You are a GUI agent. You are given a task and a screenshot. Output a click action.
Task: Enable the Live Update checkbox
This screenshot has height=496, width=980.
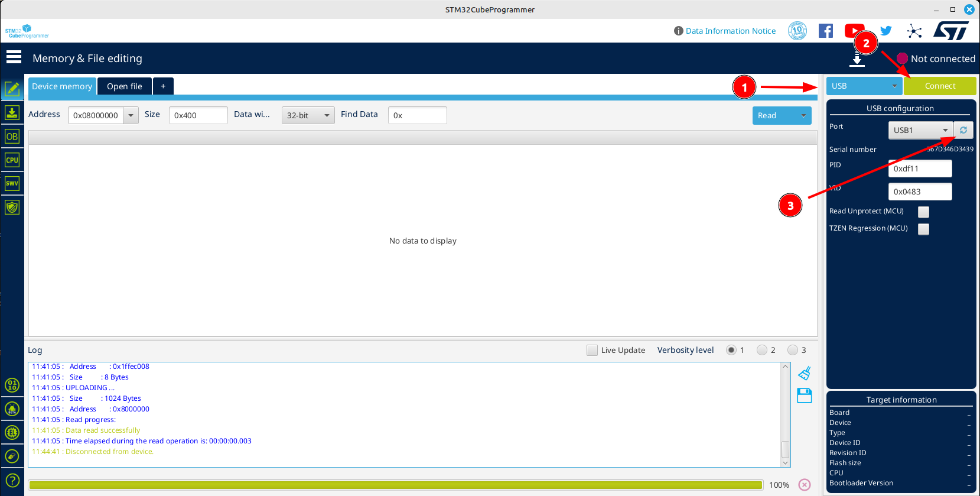click(x=592, y=350)
